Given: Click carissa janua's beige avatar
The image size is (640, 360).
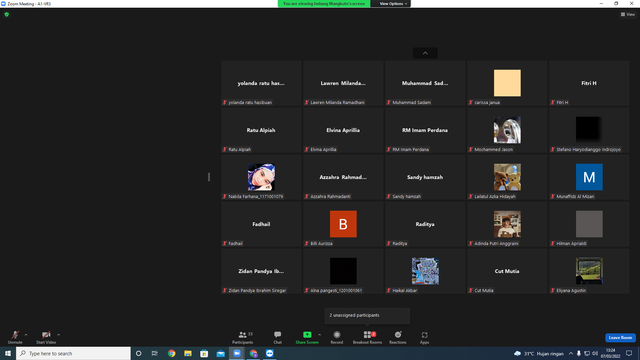Looking at the screenshot, I should pos(507,83).
